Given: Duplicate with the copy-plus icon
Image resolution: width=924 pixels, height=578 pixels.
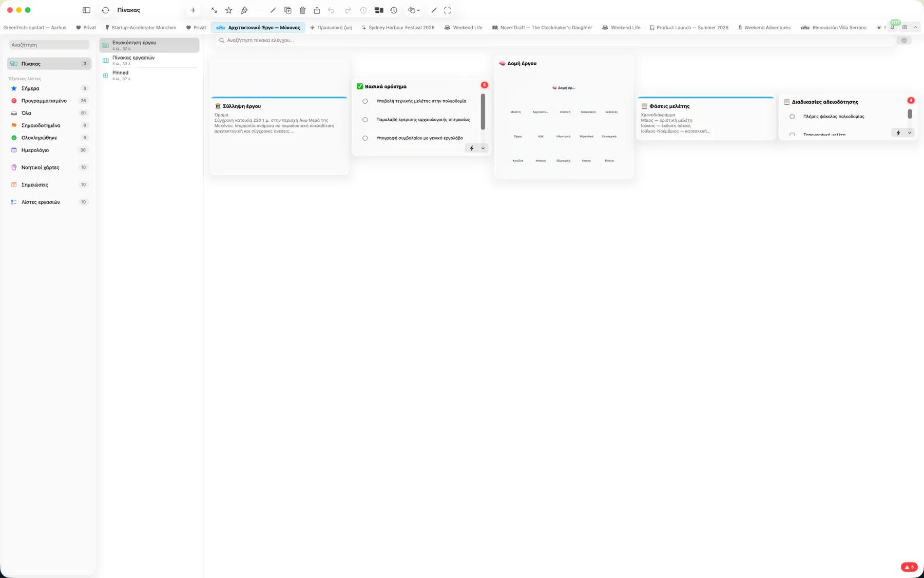Looking at the screenshot, I should (x=288, y=10).
